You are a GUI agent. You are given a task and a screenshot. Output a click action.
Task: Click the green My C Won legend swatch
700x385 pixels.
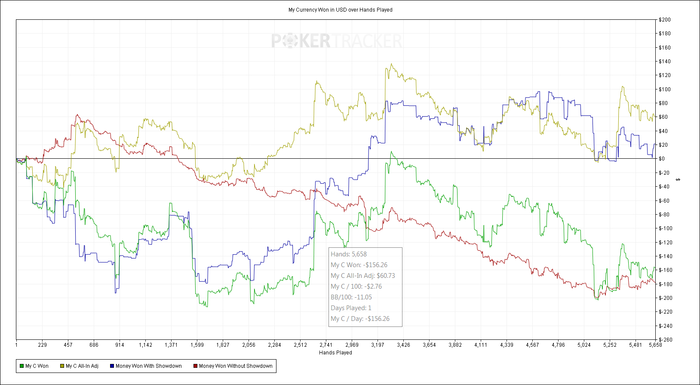tap(22, 366)
